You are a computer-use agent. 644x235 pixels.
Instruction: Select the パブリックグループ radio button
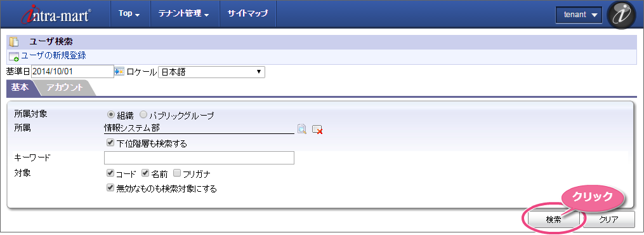click(x=143, y=114)
